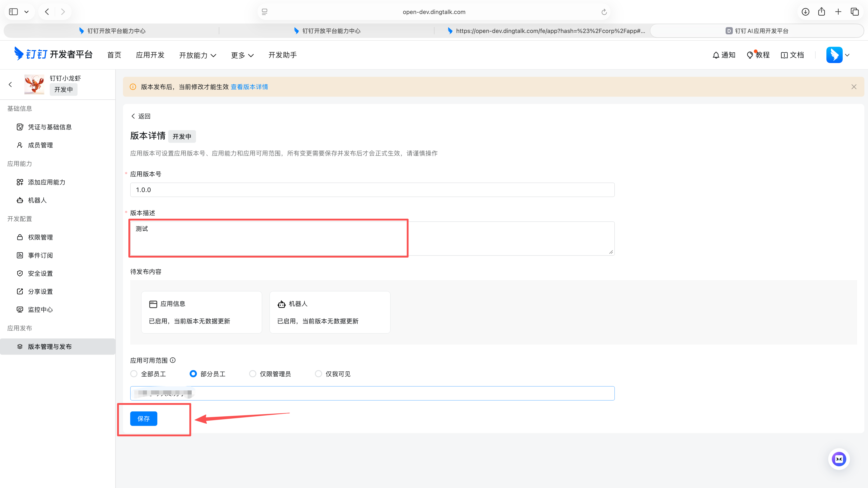Expand the More dropdown in top nav

(242, 55)
